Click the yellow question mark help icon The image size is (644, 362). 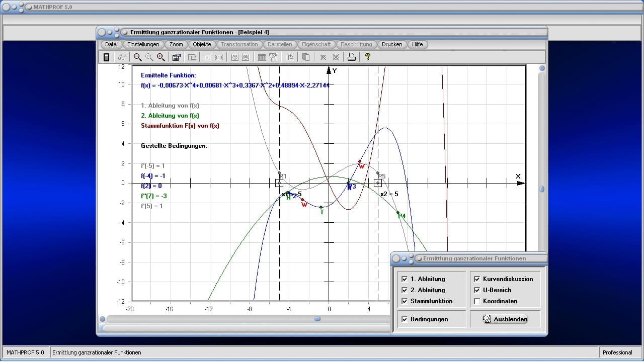pos(368,57)
